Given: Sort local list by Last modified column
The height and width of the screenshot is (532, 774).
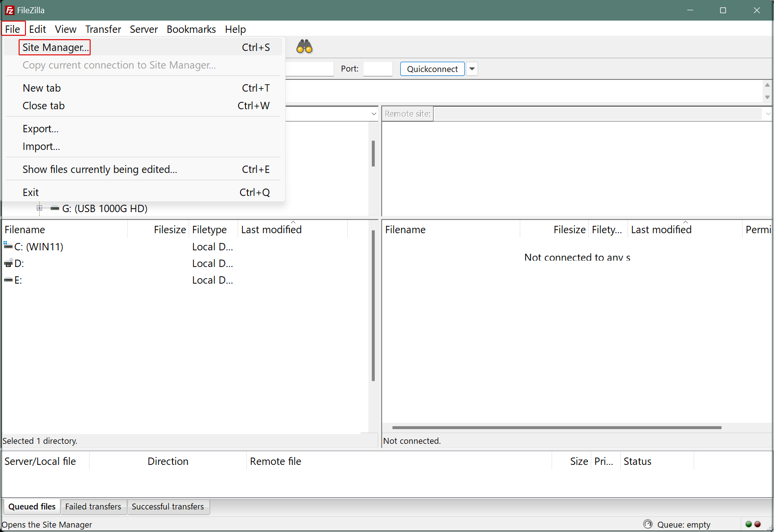Looking at the screenshot, I should point(292,230).
